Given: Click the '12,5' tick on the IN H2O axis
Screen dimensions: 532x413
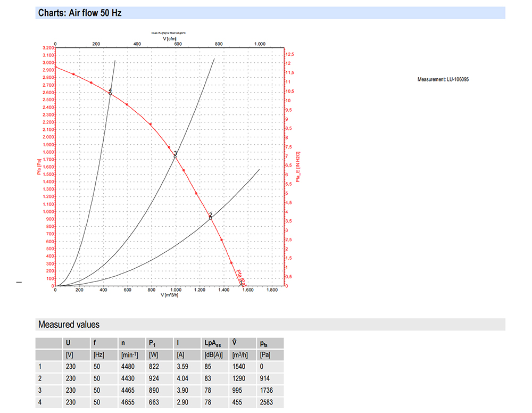Looking at the screenshot, I should [290, 54].
